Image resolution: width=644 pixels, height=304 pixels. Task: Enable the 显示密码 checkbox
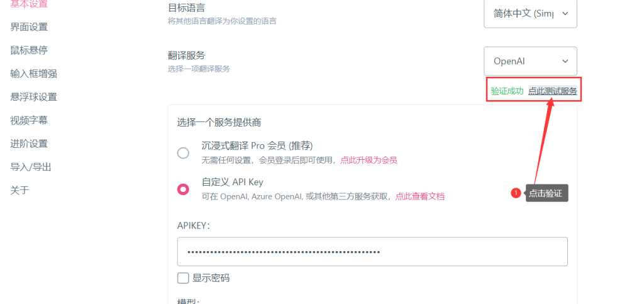183,278
